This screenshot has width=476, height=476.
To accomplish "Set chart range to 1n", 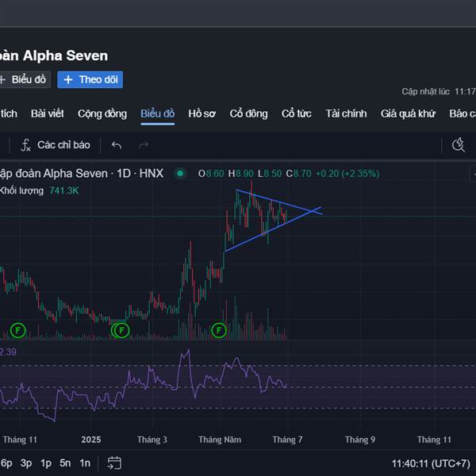I will click(x=85, y=463).
